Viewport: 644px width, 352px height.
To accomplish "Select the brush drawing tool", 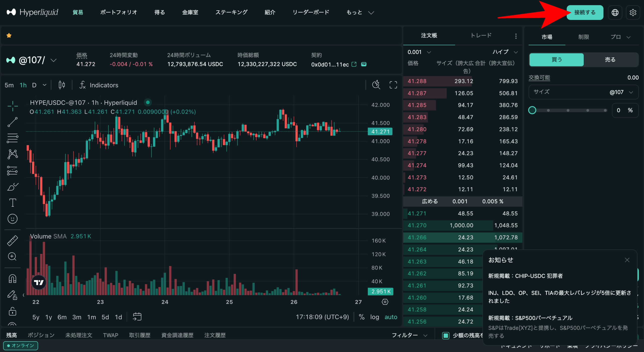I will tap(12, 187).
